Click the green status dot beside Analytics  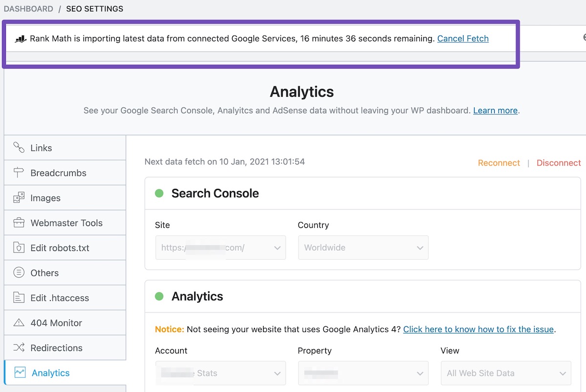coord(159,296)
